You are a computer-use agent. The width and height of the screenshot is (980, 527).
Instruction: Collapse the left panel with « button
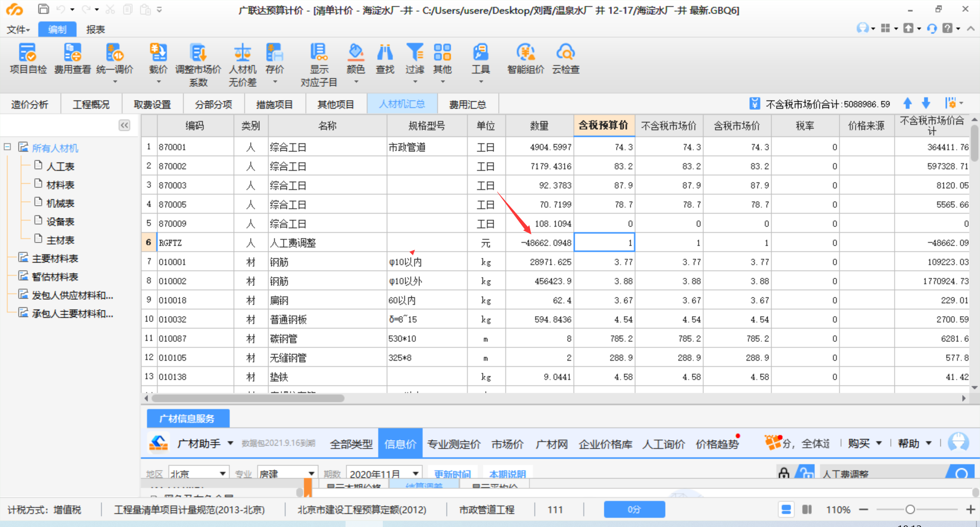tap(125, 126)
